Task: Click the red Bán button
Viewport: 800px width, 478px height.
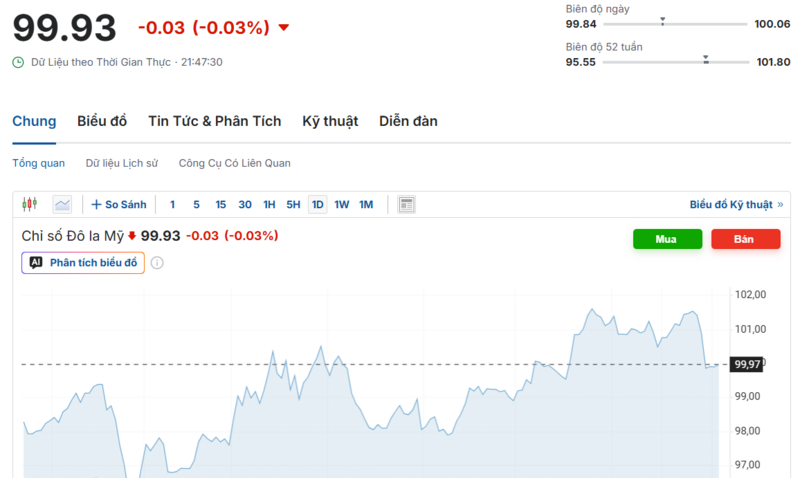Action: coord(745,239)
